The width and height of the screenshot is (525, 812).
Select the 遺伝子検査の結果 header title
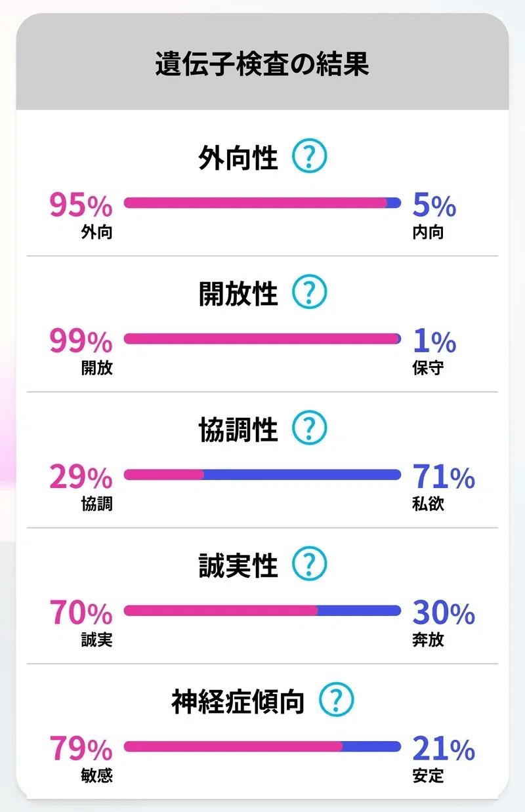click(262, 65)
